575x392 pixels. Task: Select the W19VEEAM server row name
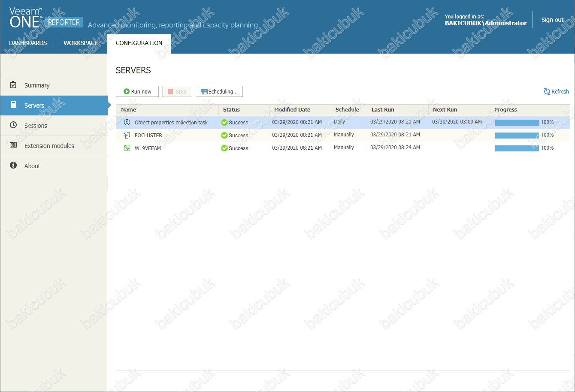(148, 148)
